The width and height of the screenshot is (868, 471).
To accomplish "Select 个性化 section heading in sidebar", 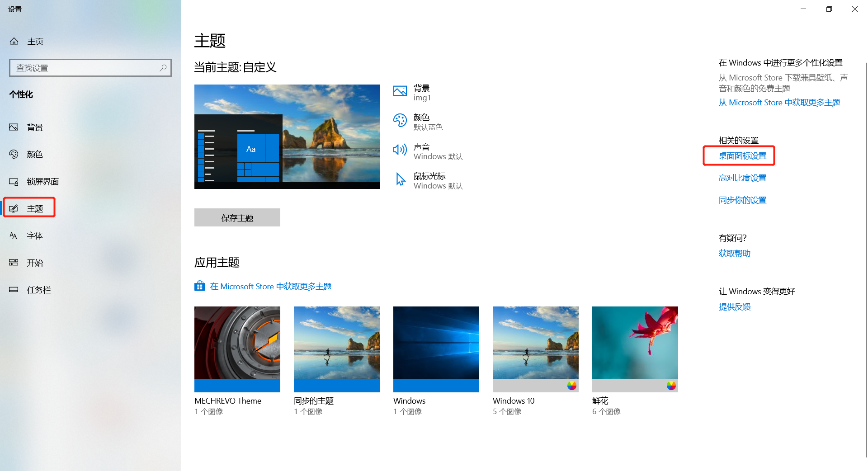I will point(21,94).
